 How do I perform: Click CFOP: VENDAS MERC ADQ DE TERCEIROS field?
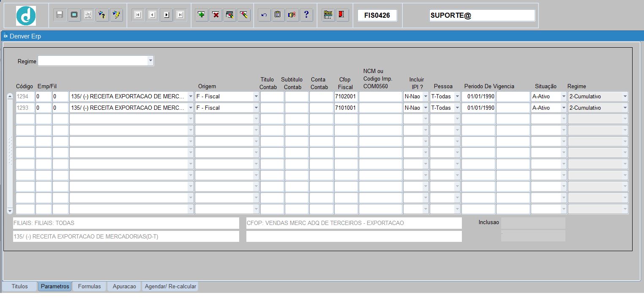point(354,223)
